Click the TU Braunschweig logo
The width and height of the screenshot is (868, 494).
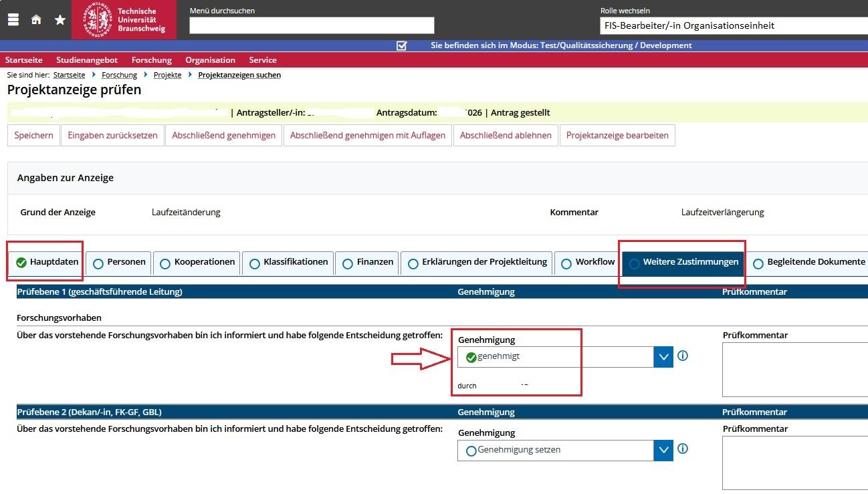124,20
